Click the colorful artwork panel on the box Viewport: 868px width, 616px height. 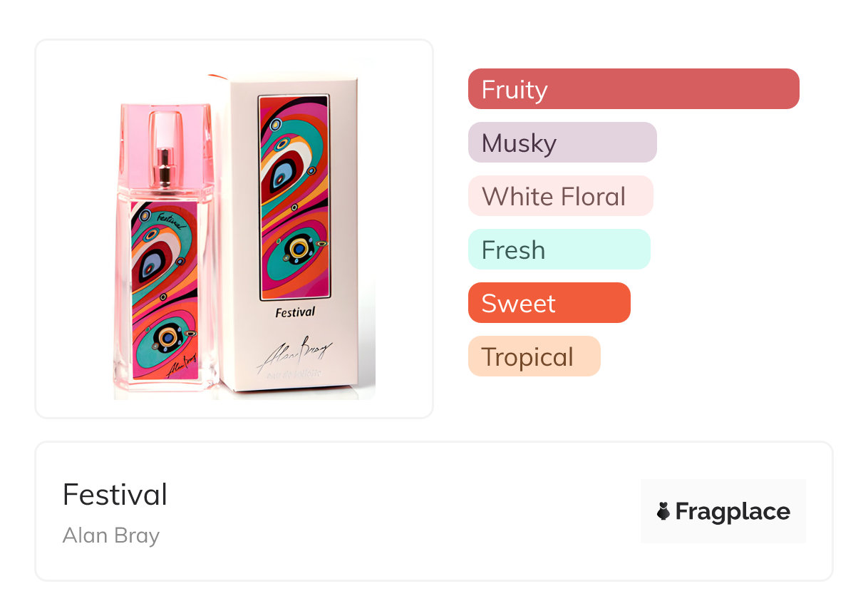click(x=294, y=196)
